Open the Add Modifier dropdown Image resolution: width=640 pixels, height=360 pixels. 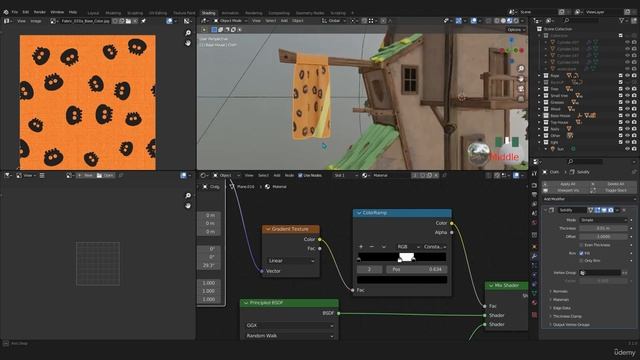point(589,199)
